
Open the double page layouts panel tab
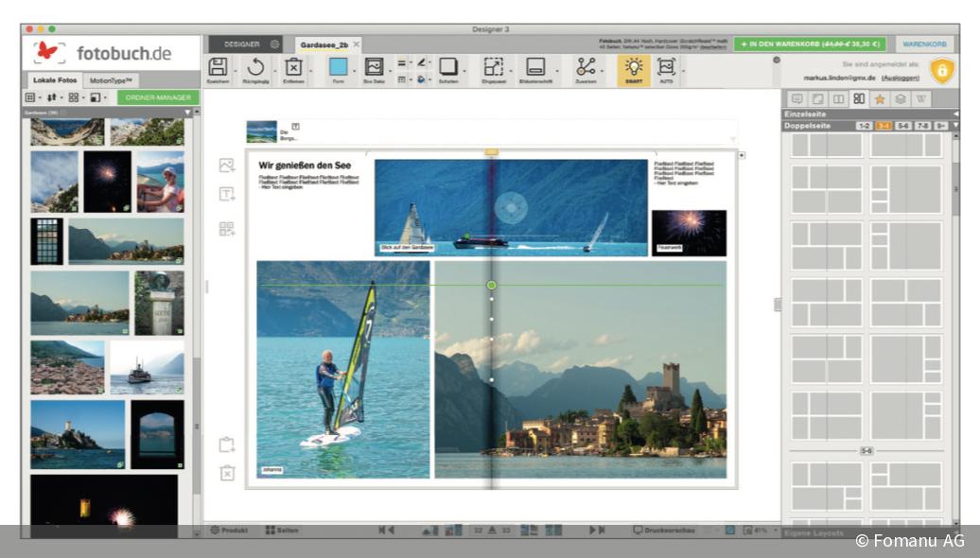click(859, 98)
